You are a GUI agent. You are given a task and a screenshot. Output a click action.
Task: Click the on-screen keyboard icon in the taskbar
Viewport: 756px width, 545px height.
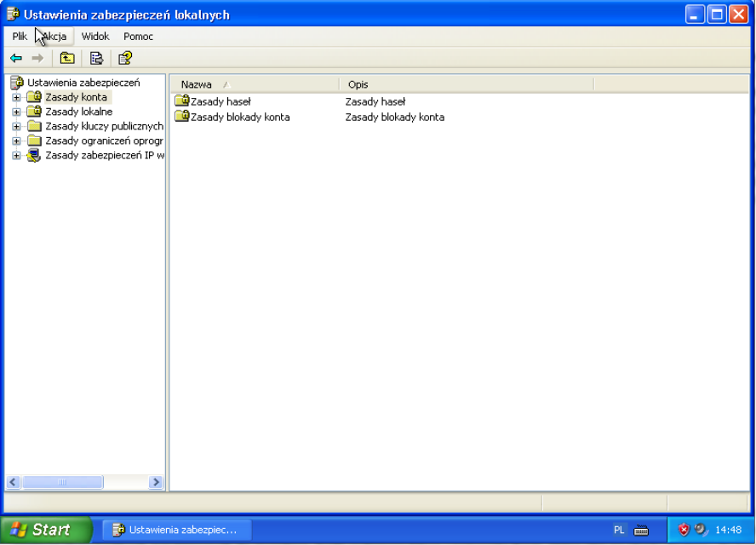coord(641,530)
